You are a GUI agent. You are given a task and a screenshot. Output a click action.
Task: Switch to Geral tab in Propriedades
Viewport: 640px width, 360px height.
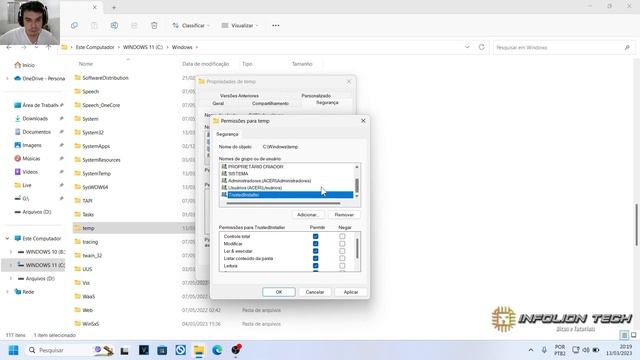click(218, 103)
